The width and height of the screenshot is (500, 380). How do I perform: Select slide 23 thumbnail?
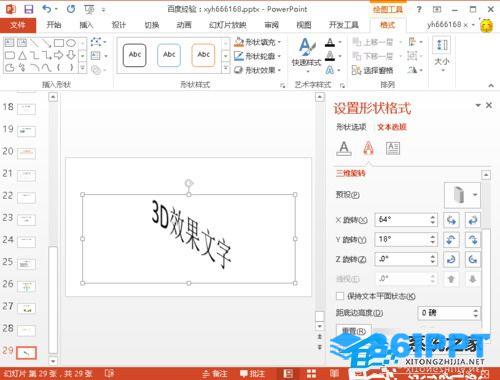(x=27, y=219)
